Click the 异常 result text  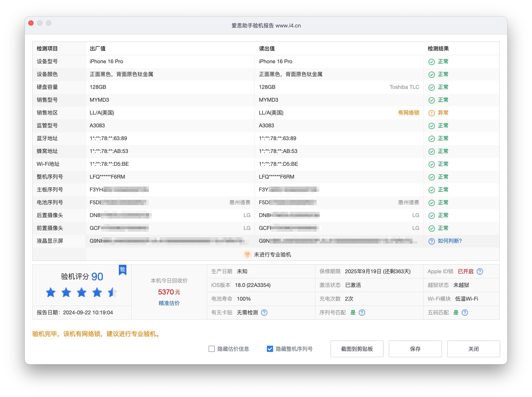pyautogui.click(x=443, y=113)
